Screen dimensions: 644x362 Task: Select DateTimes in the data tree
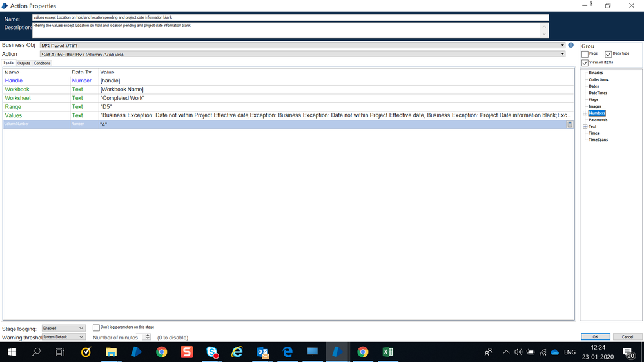598,93
